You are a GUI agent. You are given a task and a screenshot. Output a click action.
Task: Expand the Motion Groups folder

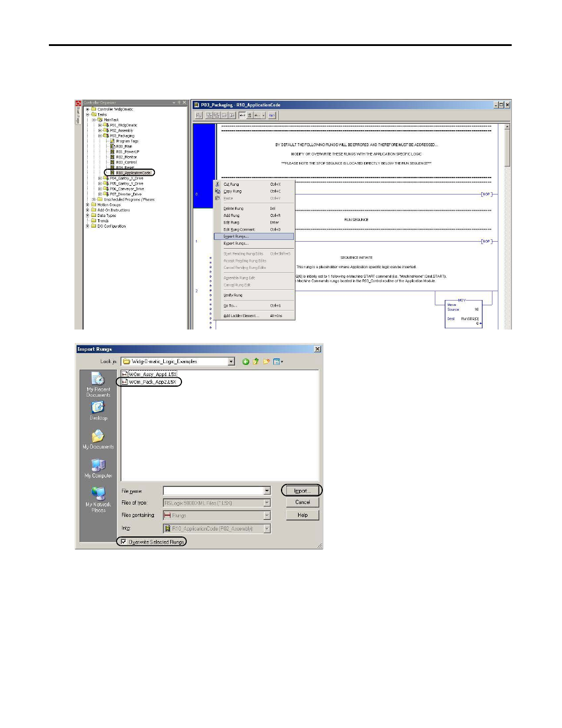[88, 205]
